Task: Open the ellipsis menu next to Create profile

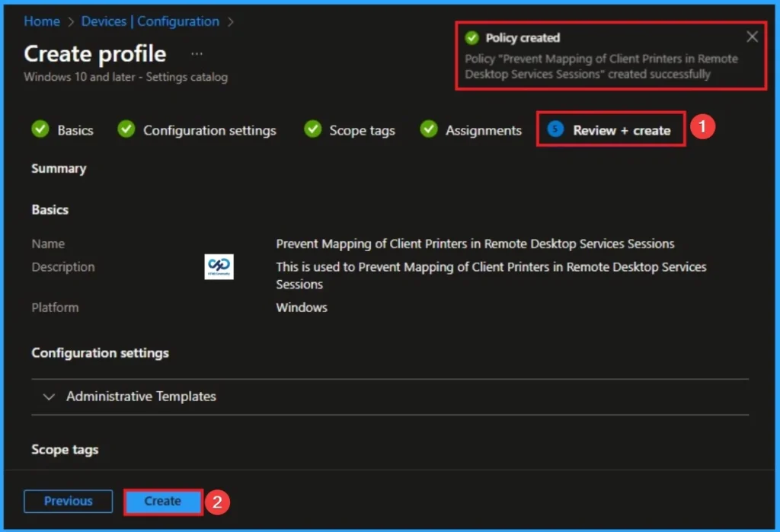Action: click(x=197, y=53)
